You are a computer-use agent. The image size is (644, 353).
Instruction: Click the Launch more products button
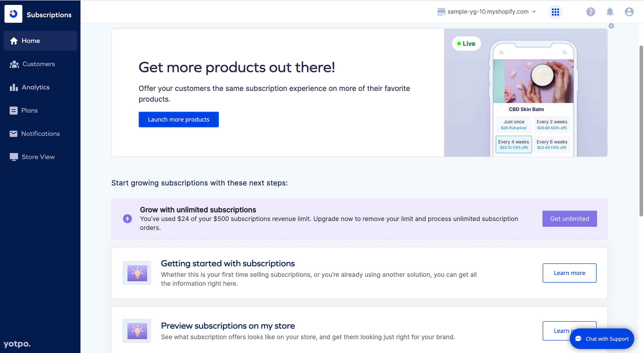coord(178,119)
